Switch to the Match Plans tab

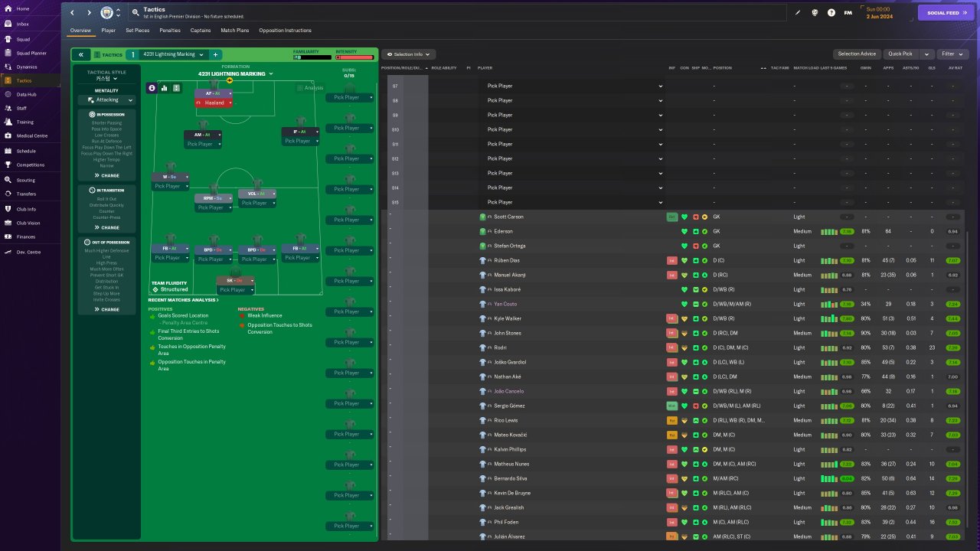click(x=235, y=31)
